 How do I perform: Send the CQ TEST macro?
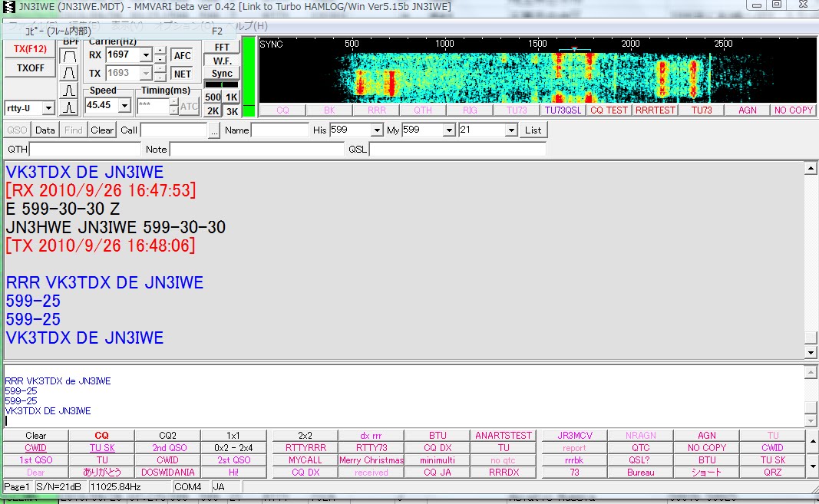tap(609, 110)
